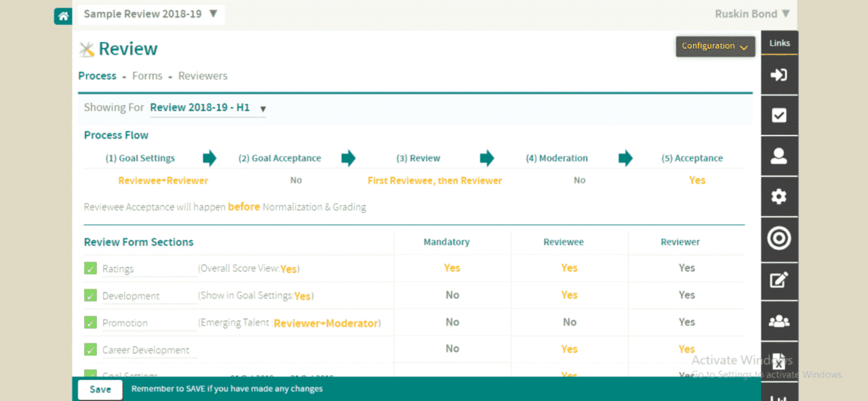Click the Reviewee+Reviewer goal settings value

pos(163,181)
